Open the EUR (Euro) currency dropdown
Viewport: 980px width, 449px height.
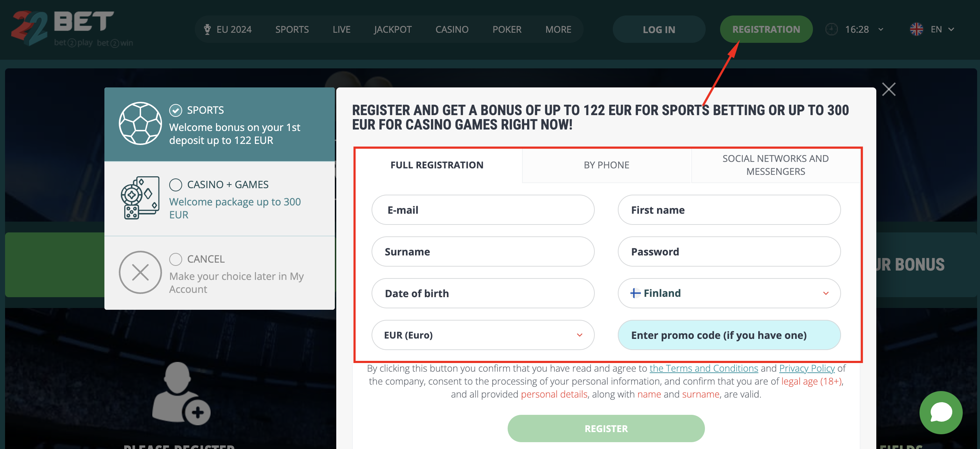click(x=483, y=335)
